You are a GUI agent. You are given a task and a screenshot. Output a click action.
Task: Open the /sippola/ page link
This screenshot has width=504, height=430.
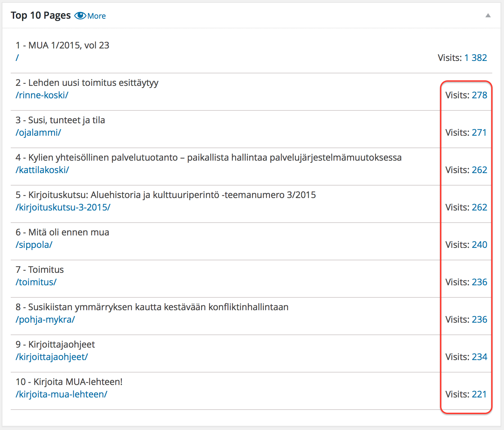pos(34,244)
